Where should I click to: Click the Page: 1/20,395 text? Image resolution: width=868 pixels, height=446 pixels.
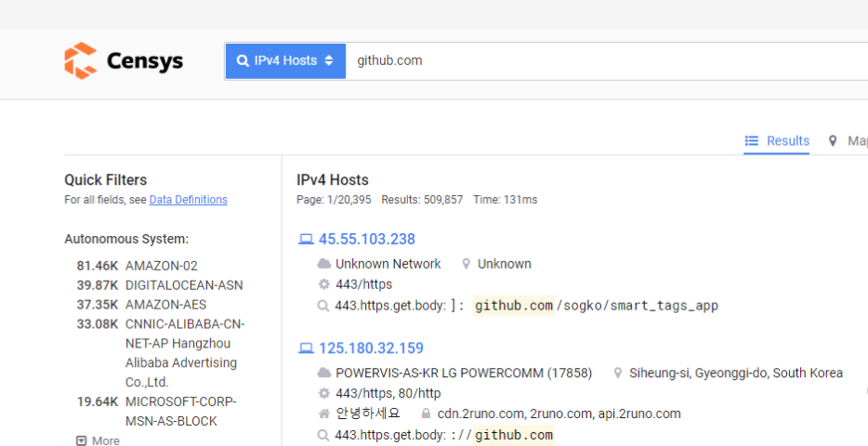click(334, 200)
